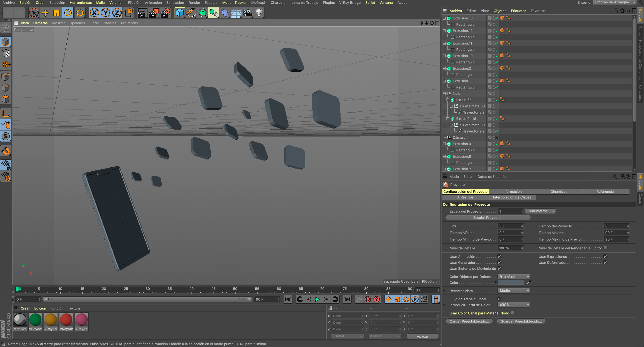
Task: Open the Gris-Azul default color dropdown
Action: 514,277
